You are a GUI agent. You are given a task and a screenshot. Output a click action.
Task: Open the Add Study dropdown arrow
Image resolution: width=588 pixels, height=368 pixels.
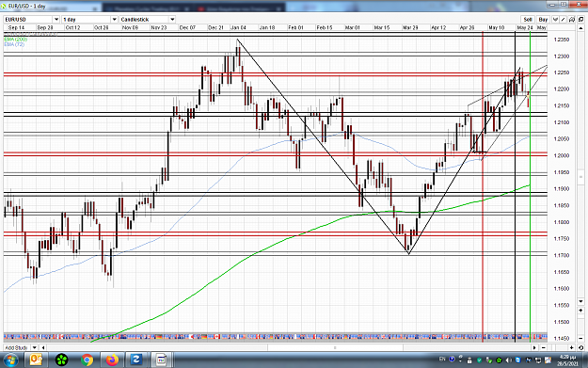[x=35, y=347]
